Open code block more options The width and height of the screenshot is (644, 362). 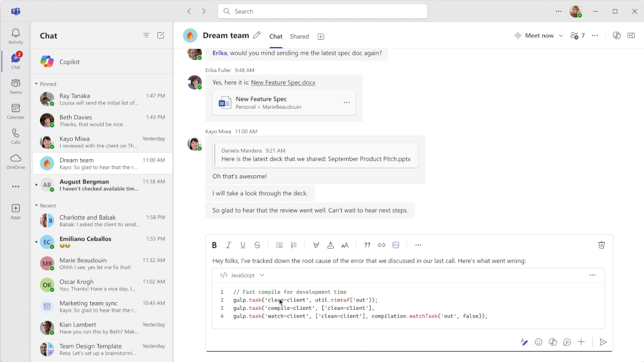click(x=592, y=275)
